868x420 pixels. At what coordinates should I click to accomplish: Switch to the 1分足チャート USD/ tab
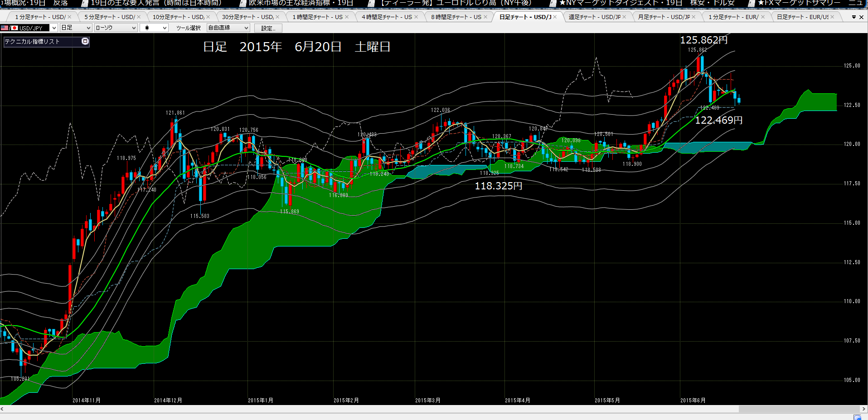click(40, 17)
